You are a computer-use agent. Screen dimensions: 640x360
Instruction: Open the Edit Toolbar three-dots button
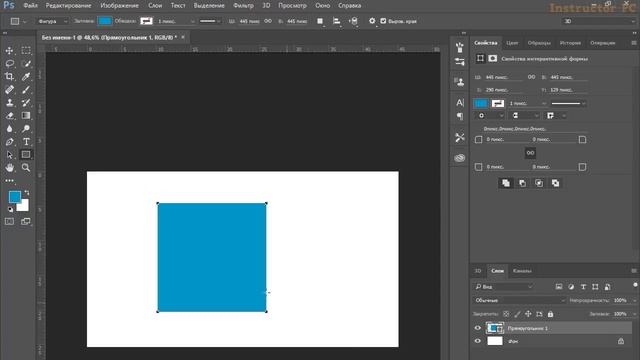[9, 180]
